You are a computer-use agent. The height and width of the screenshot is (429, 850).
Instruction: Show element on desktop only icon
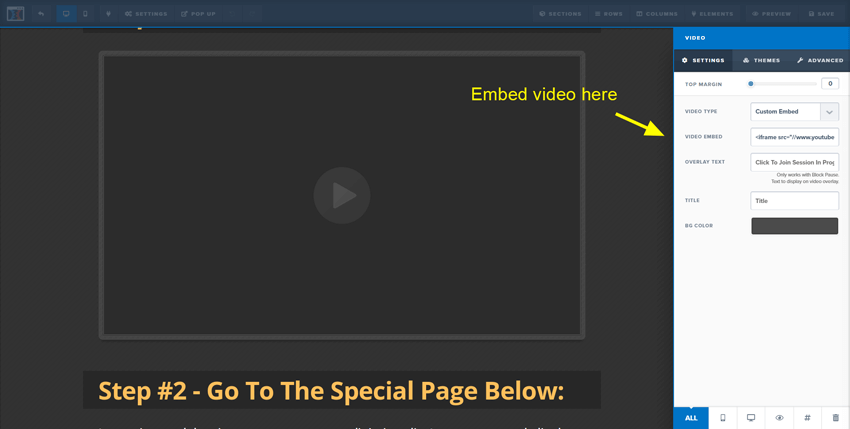coord(751,418)
